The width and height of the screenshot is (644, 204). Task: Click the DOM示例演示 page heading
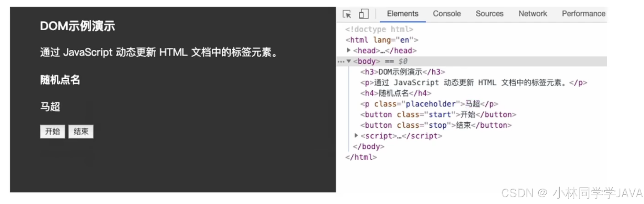click(77, 26)
